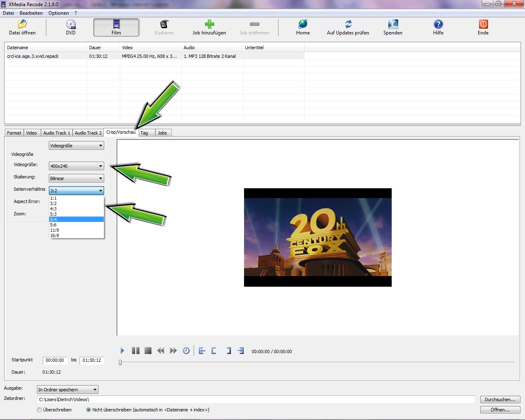Screen dimensions: 525x420
Task: Click the Durchsuchen... button
Action: point(500,399)
